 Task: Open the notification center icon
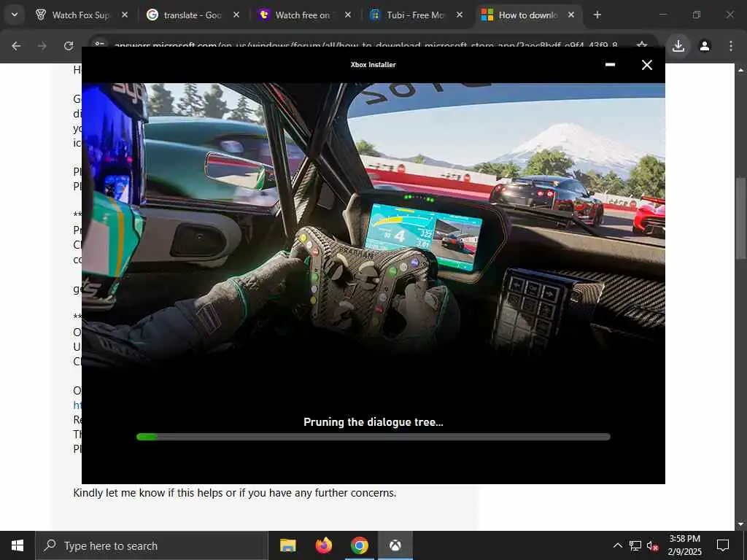tap(723, 545)
